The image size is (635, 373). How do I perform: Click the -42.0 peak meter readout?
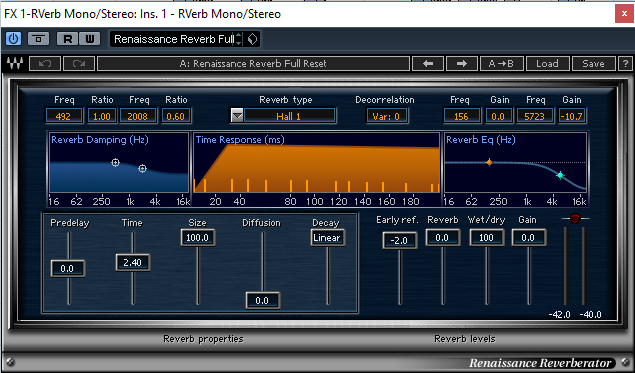tap(559, 315)
